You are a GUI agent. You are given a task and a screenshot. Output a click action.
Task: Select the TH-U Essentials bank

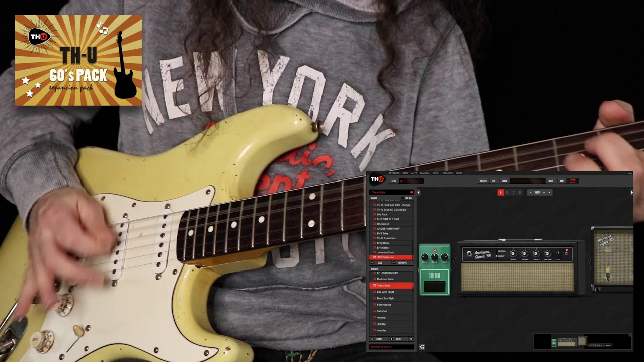[391, 238]
